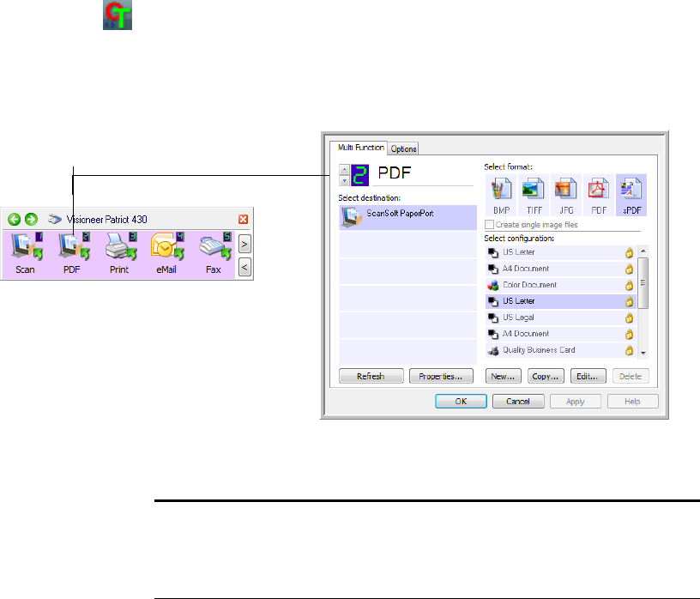Create a new configuration with New...
The height and width of the screenshot is (599, 700).
coord(503,376)
